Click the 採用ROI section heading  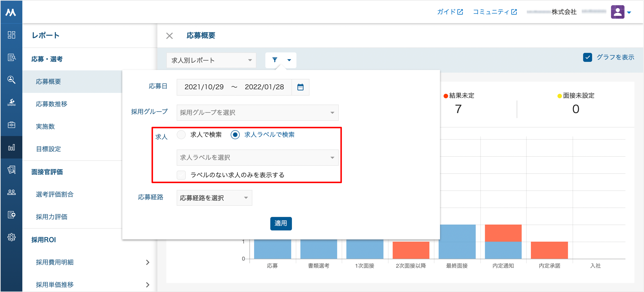pos(44,240)
